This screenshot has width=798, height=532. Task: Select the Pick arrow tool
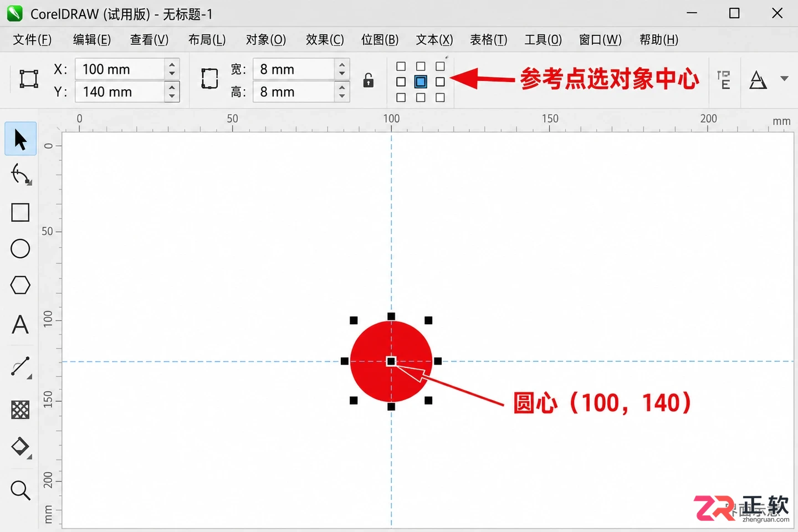[21, 139]
